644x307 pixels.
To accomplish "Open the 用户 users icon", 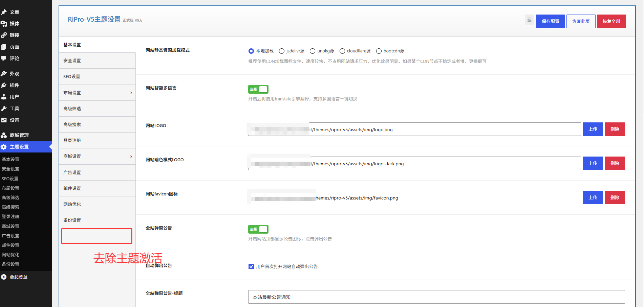I will pyautogui.click(x=4, y=97).
